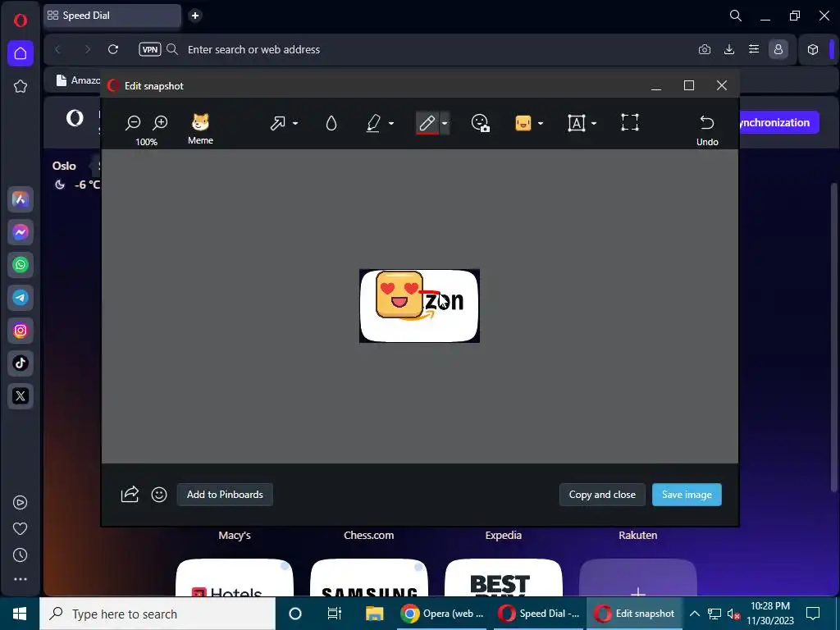Open Messenger in sidebar
840x630 pixels.
(x=21, y=232)
